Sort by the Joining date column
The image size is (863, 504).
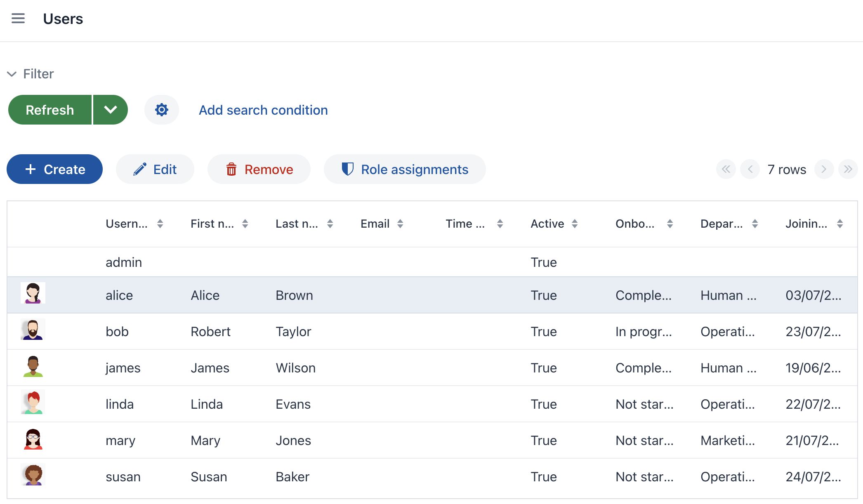(839, 224)
